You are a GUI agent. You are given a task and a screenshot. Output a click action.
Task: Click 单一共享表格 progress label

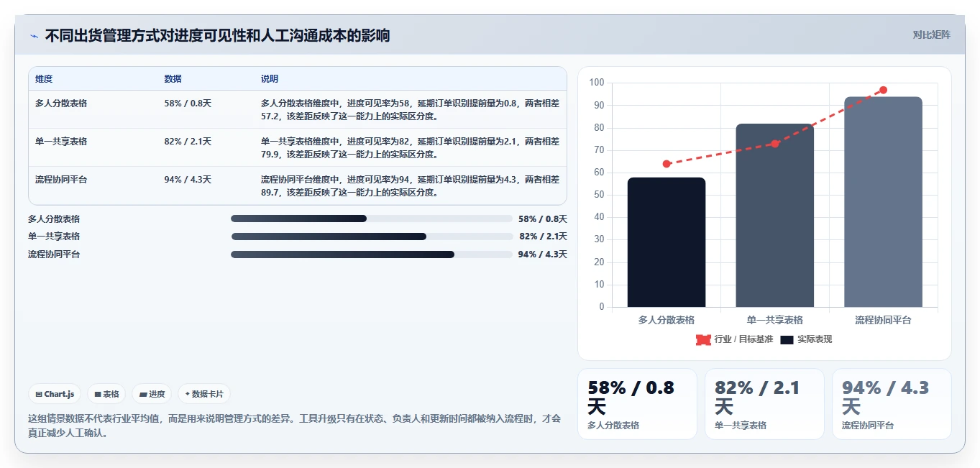pos(54,237)
